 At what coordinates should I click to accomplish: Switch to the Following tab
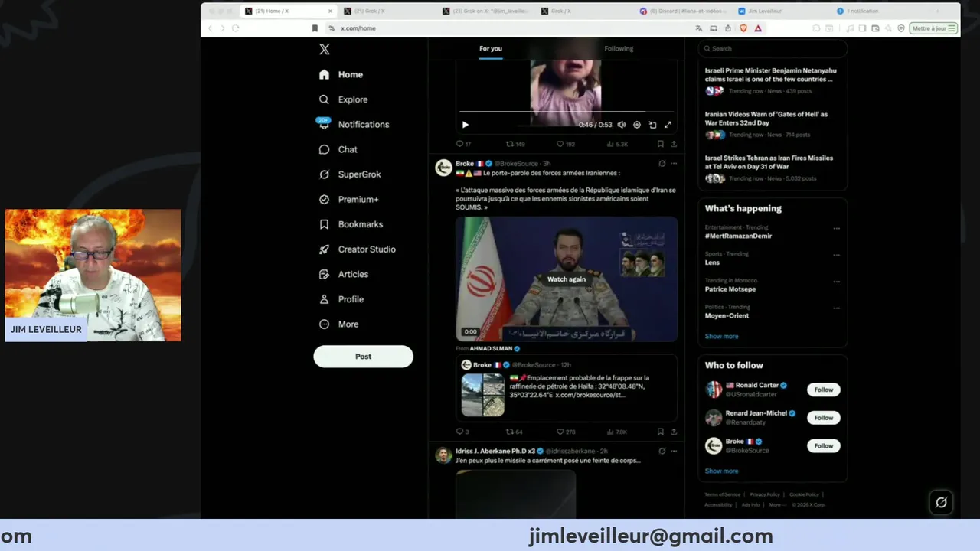(619, 49)
